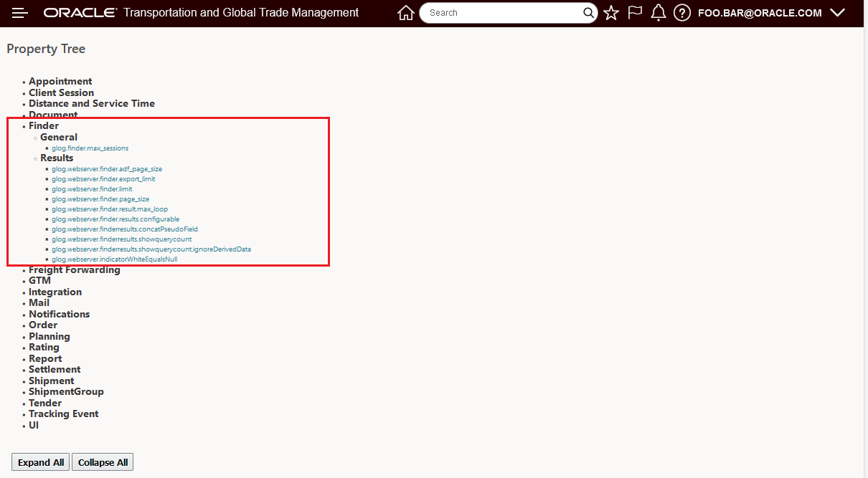
Task: Expand the Shipment tree node
Action: click(52, 381)
